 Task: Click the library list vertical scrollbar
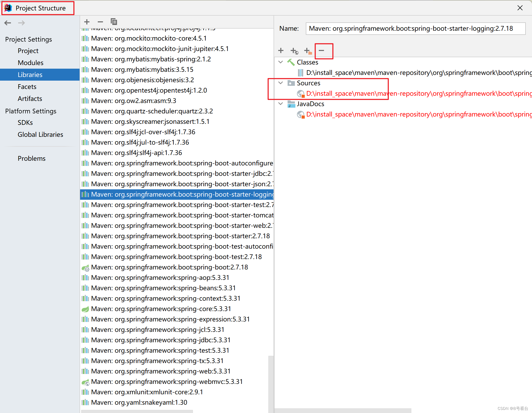(271, 384)
